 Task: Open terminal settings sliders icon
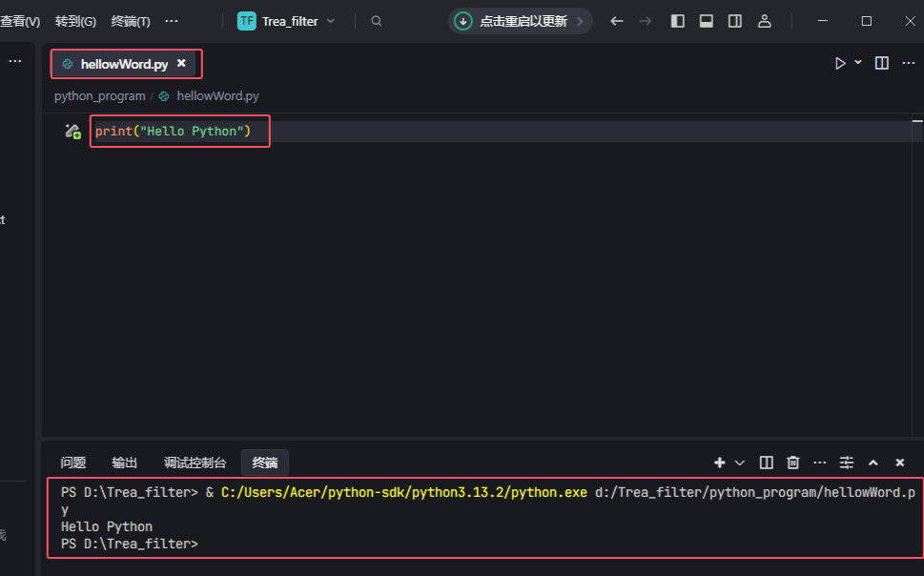pyautogui.click(x=846, y=463)
